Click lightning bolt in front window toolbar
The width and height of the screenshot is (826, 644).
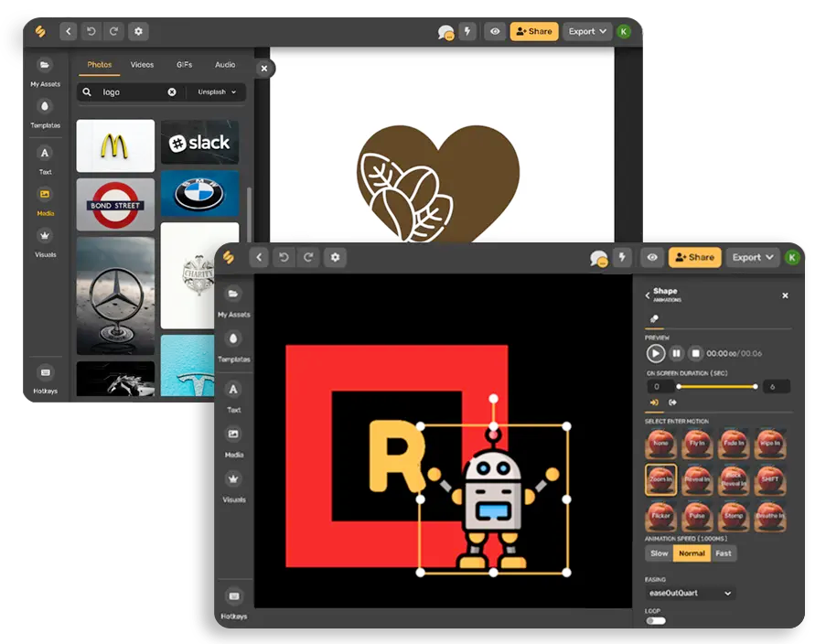pos(622,257)
